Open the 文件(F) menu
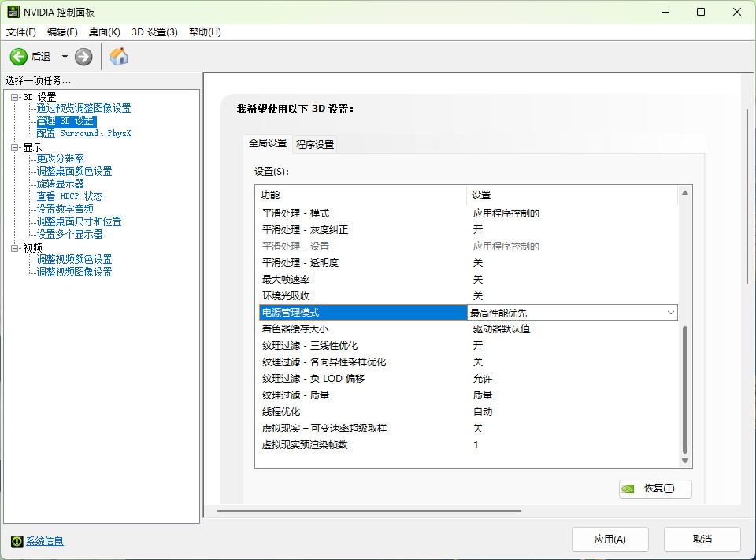The image size is (756, 560). [21, 32]
